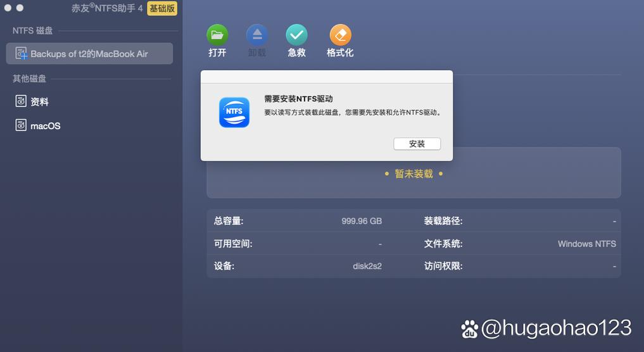Click disk icon beside Backups of t2的MacBook Air
The height and width of the screenshot is (352, 644).
[21, 53]
